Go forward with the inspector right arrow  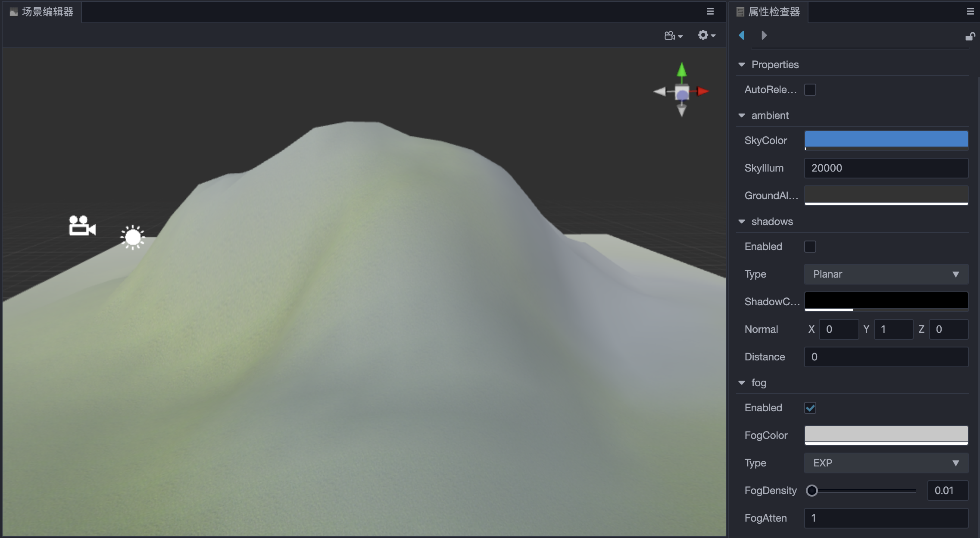(x=764, y=35)
